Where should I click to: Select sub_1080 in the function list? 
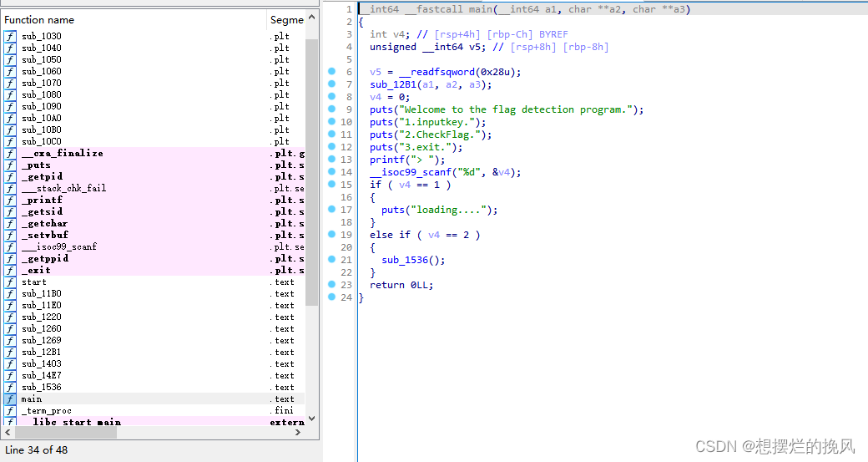point(42,94)
